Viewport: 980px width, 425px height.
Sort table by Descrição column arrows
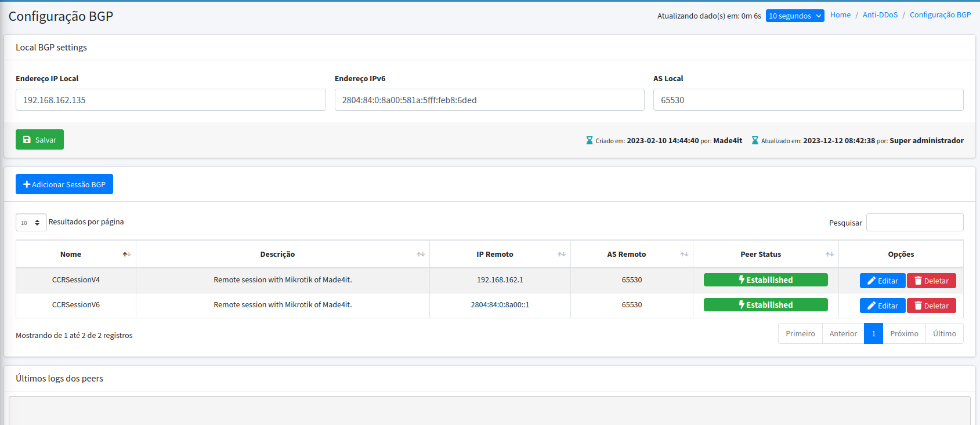click(x=421, y=255)
